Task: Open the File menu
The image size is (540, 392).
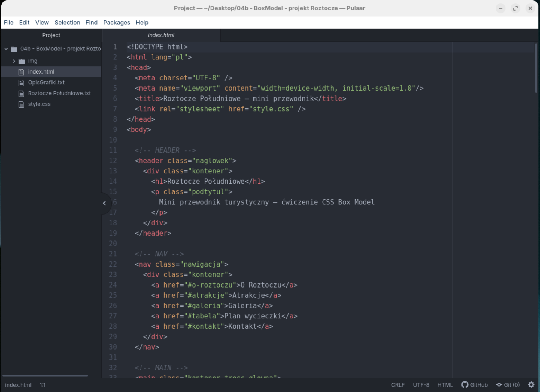Action: pyautogui.click(x=8, y=23)
